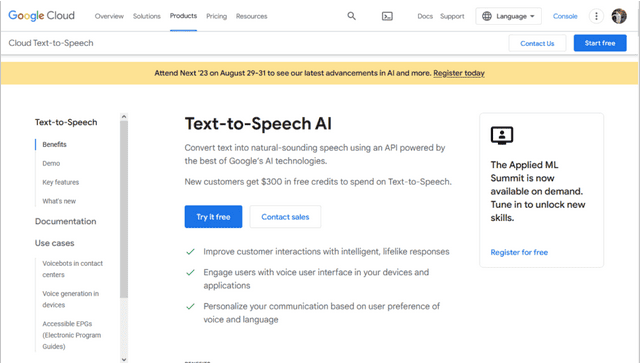The image size is (640, 363).
Task: Click the 'Improve customer interactions' benefit text
Action: (326, 252)
